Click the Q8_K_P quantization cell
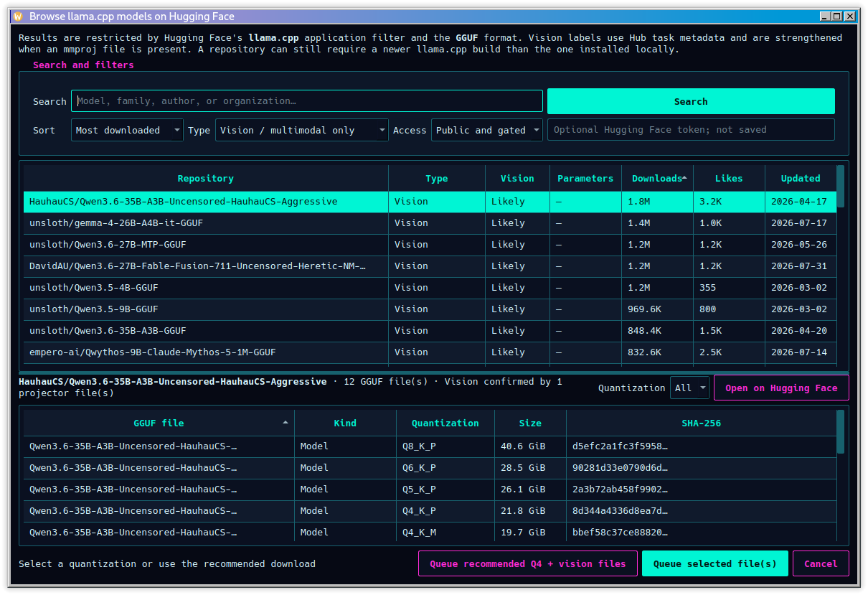This screenshot has width=868, height=595. [x=445, y=446]
